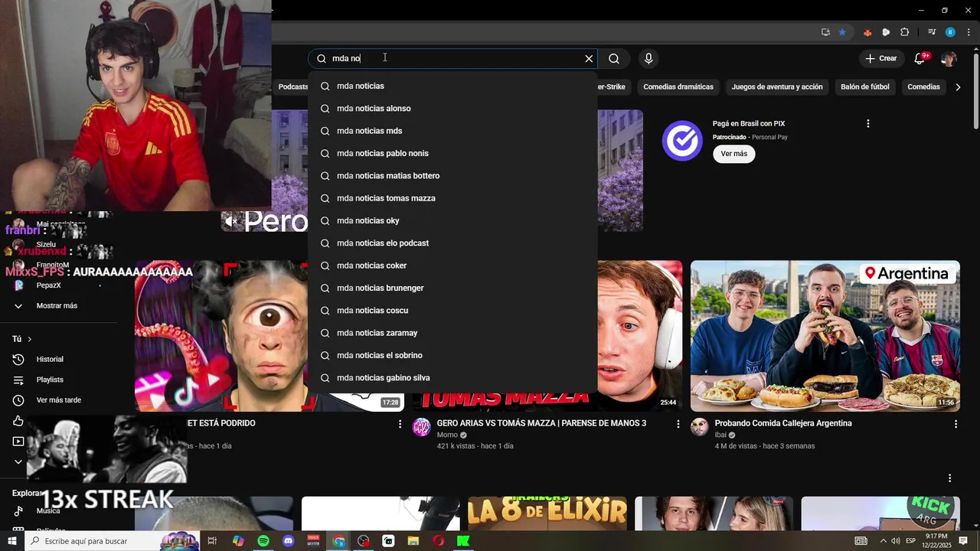Pick suggestion 'mda noticias tomas mazza'
Viewport: 980px width, 551px height.
coord(452,198)
